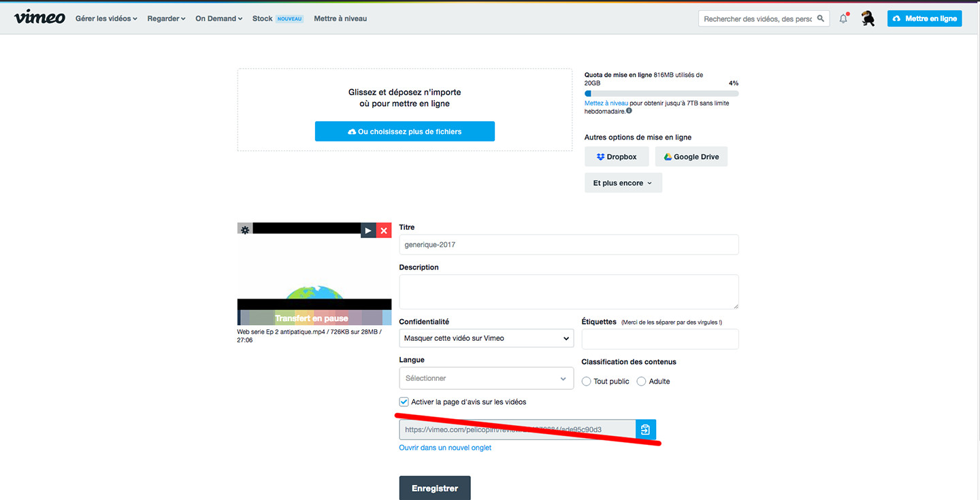980x500 pixels.
Task: Cancel upload with red X icon
Action: point(384,231)
